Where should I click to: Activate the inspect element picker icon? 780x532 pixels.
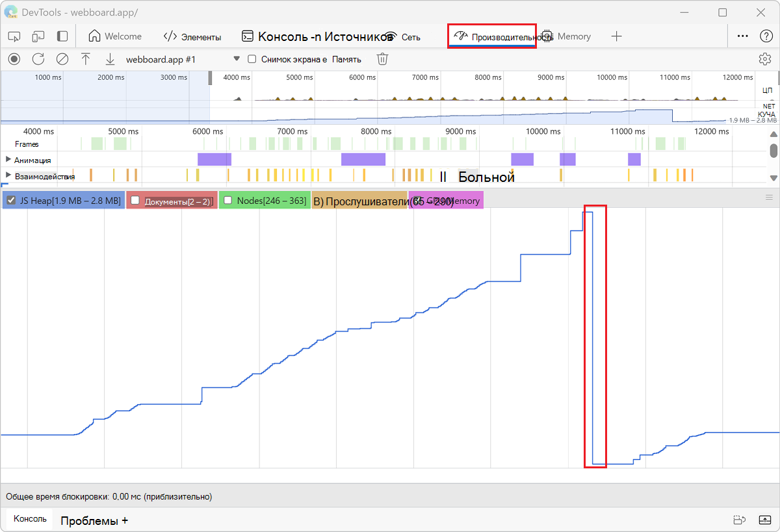tap(14, 36)
